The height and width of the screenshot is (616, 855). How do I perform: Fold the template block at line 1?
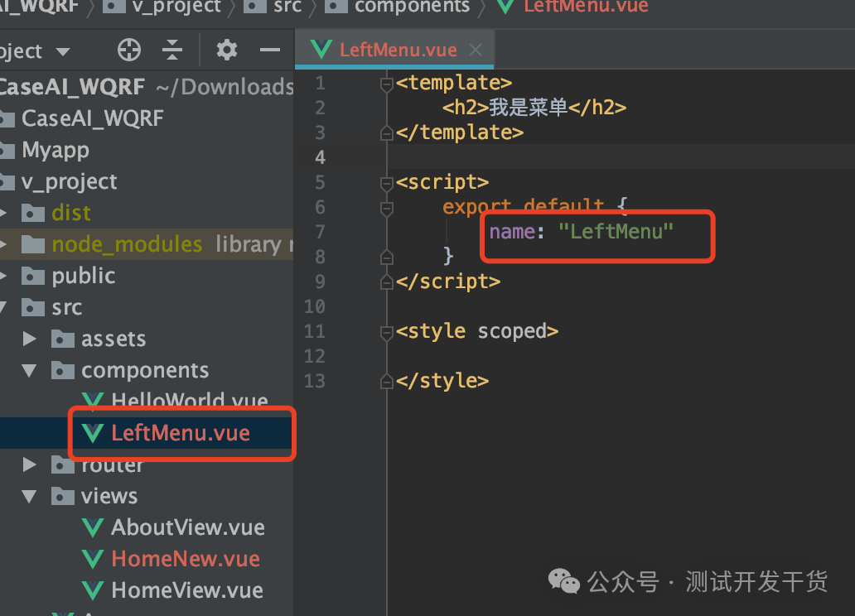(x=387, y=84)
